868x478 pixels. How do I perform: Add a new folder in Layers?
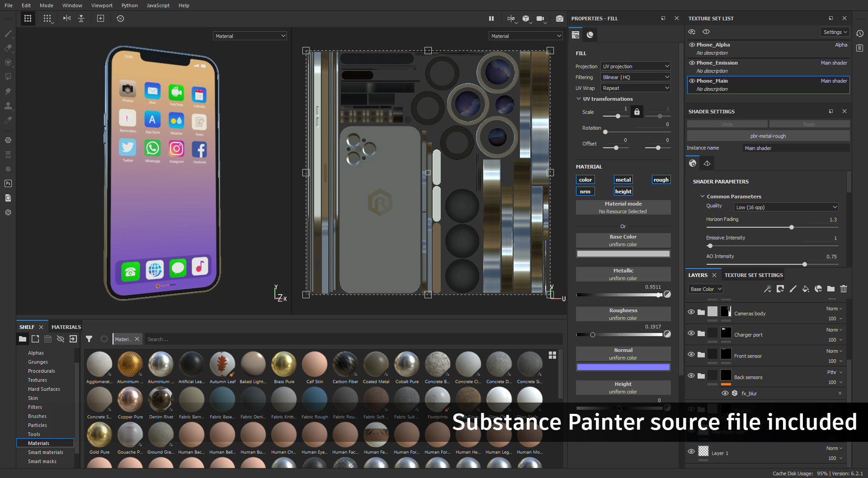tap(831, 289)
